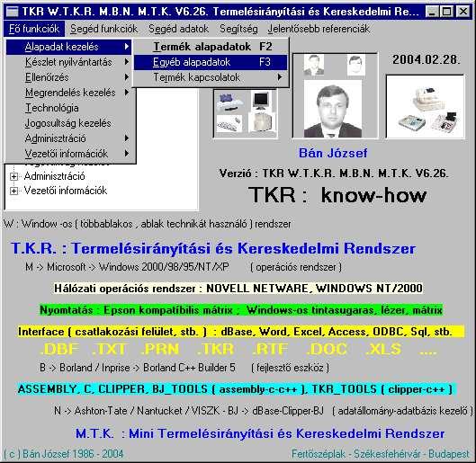Click the .XLS file extension text
This screenshot has width=476, height=463.
[383, 350]
